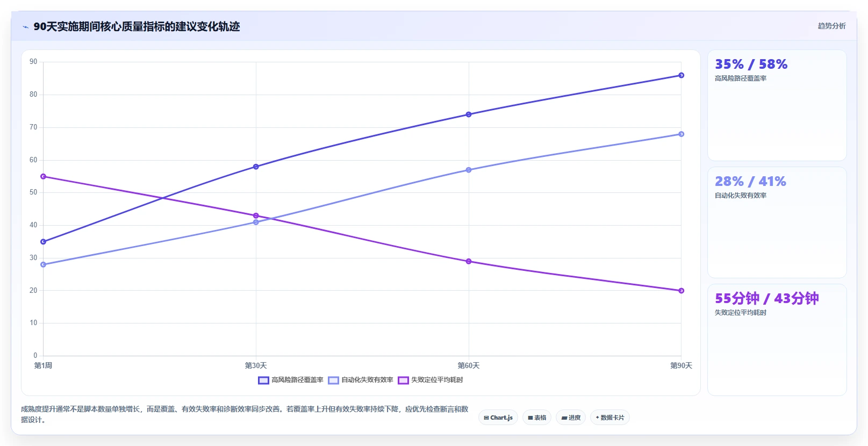The width and height of the screenshot is (868, 446).
Task: Click the paragraph starting with 成熟度提升通常不是
Action: pos(245,414)
